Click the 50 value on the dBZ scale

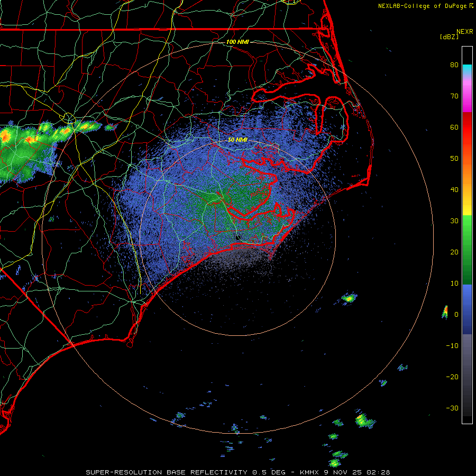(x=454, y=159)
